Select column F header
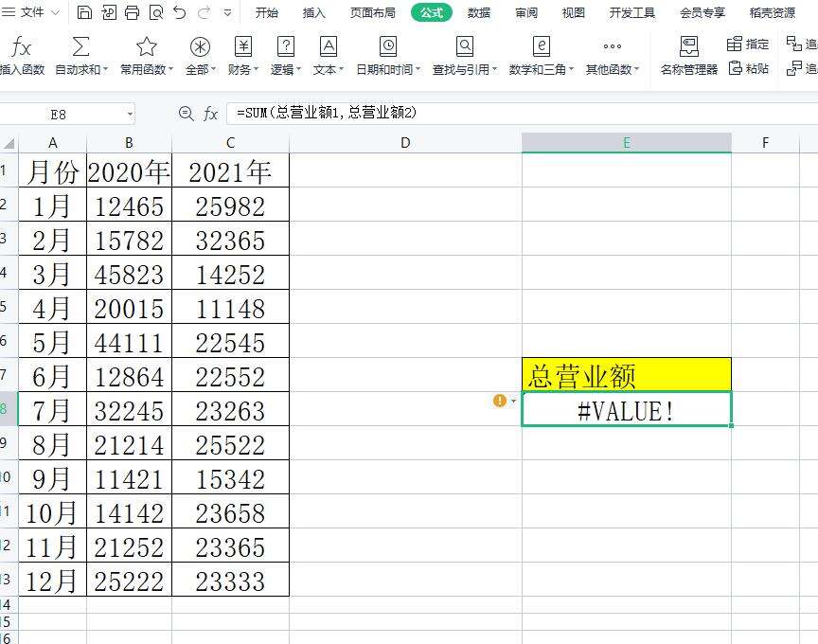The image size is (818, 644). pos(765,143)
